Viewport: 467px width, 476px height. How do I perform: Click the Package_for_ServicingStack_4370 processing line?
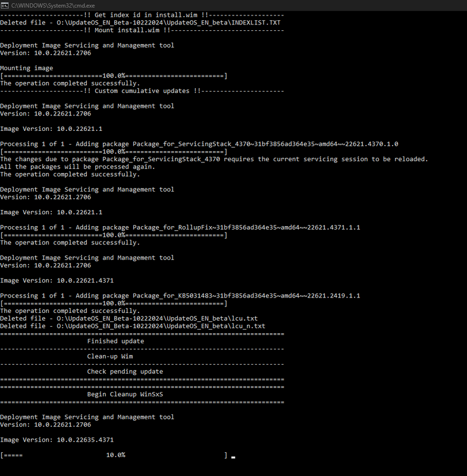pos(199,144)
